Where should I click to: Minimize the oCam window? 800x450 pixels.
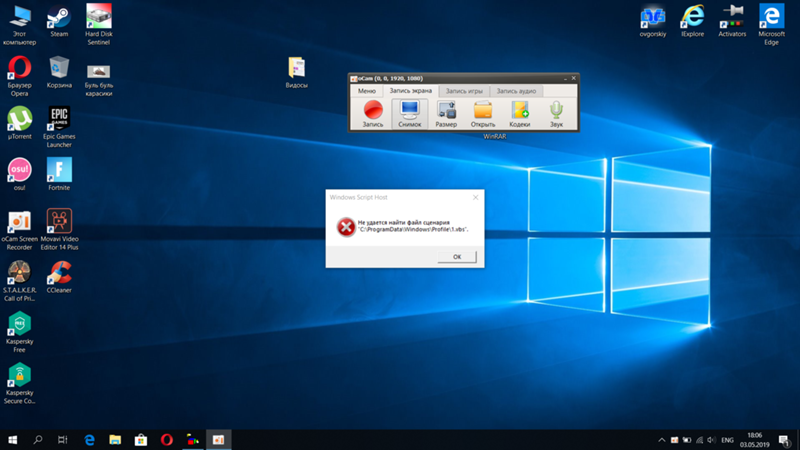coord(565,79)
